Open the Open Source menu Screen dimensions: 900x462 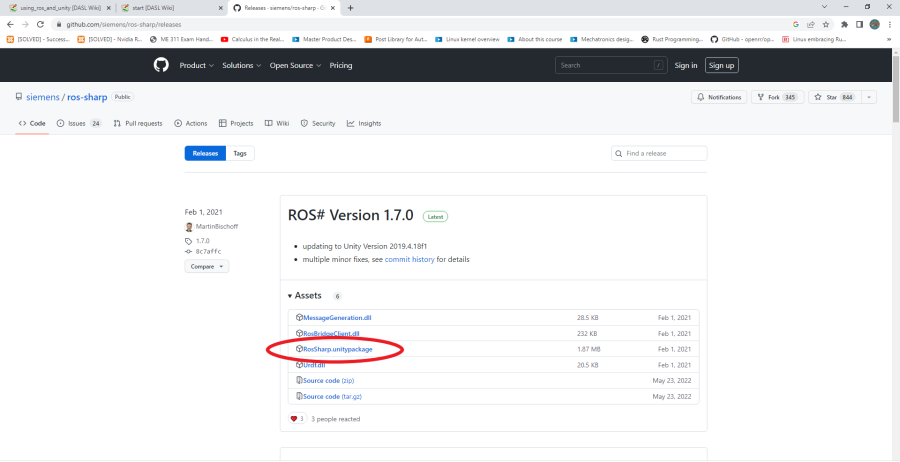[296, 65]
